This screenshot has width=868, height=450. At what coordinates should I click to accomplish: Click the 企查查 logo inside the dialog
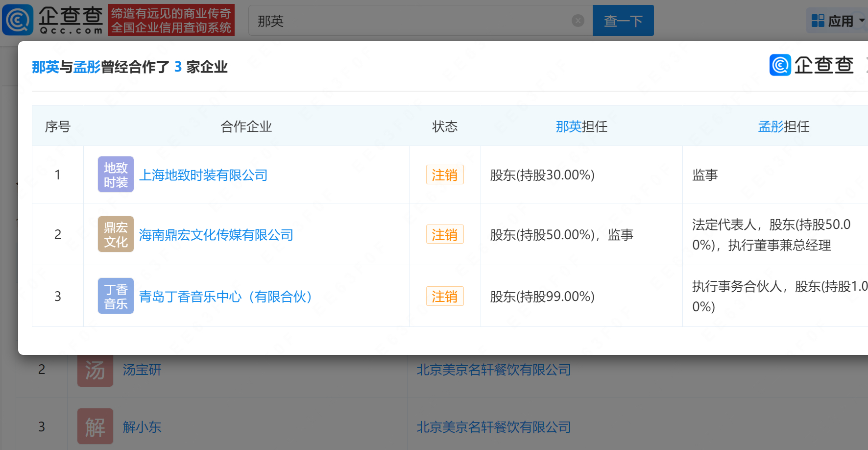coord(812,65)
